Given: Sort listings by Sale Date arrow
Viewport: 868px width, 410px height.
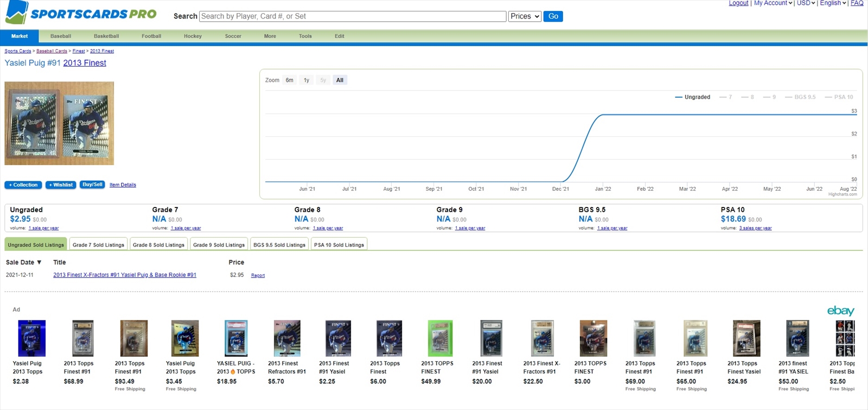Looking at the screenshot, I should point(39,262).
